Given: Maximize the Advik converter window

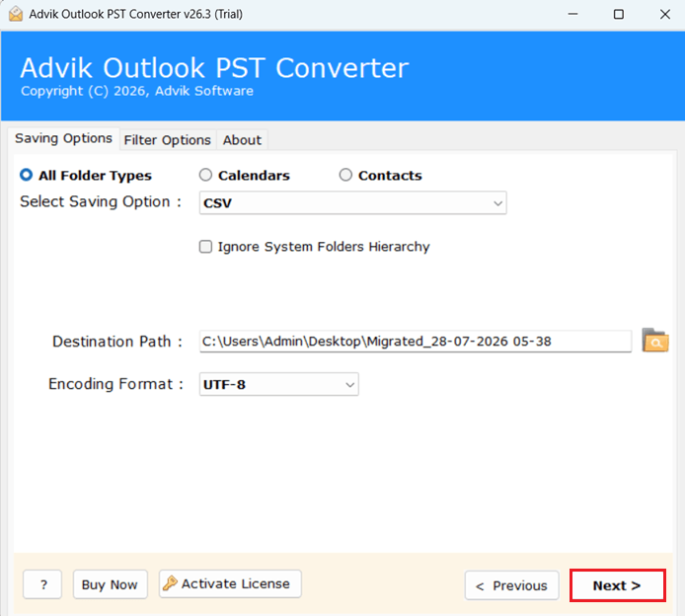Looking at the screenshot, I should [x=618, y=14].
